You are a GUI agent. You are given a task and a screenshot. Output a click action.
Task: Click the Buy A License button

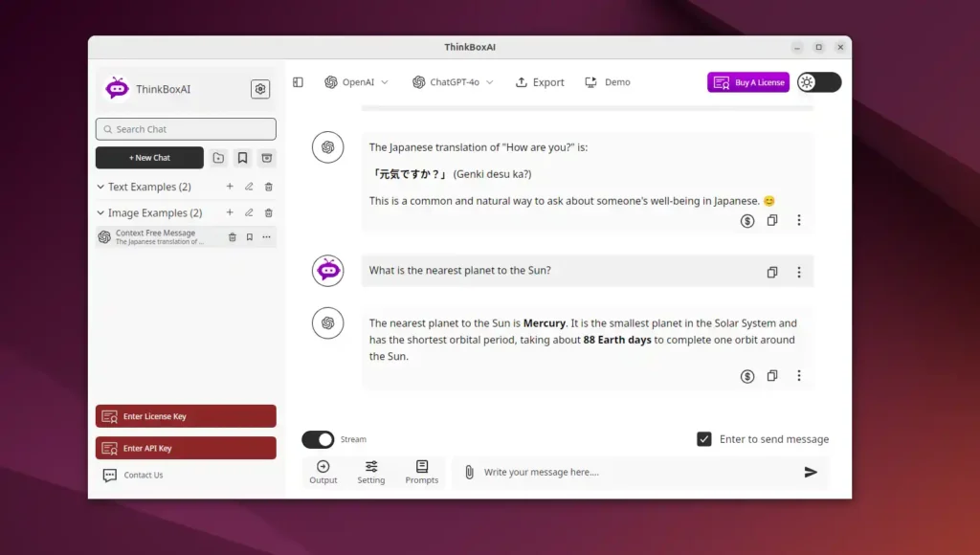click(747, 82)
